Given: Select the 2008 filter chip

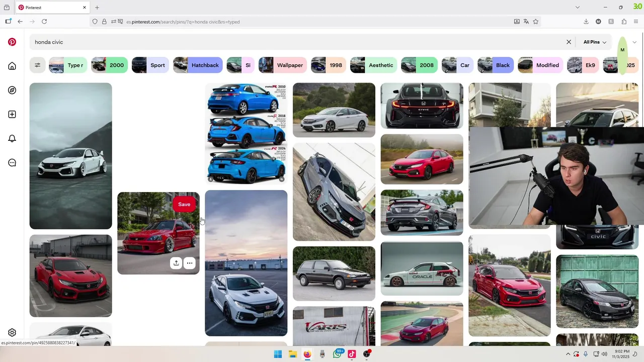Looking at the screenshot, I should click(x=419, y=65).
